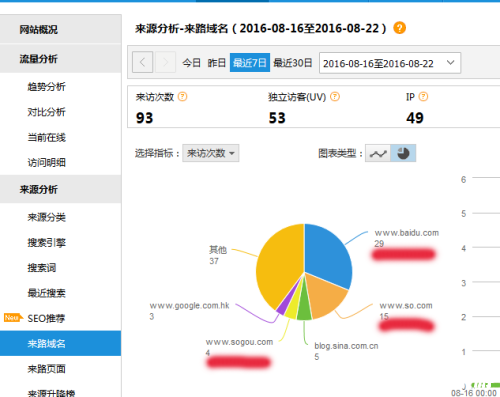Select 昨日 time range
Image resolution: width=500 pixels, height=397 pixels.
click(x=217, y=63)
